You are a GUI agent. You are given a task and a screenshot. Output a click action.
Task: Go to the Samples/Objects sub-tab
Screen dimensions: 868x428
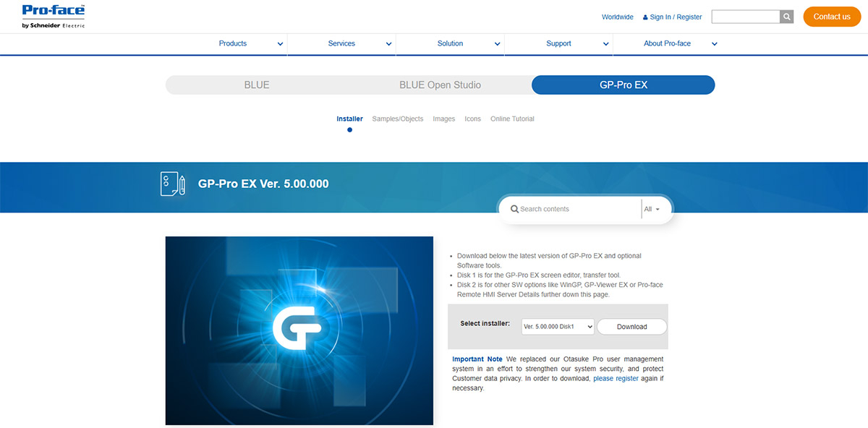pyautogui.click(x=398, y=119)
